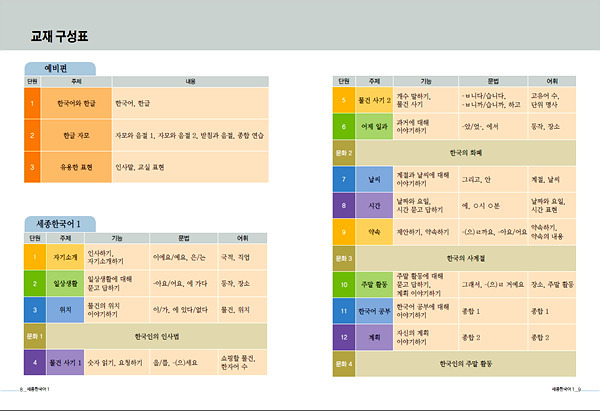This screenshot has width=600, height=411.
Task: Click the vocabulary cell "약속하기, 약속의 내용"
Action: pos(552,232)
